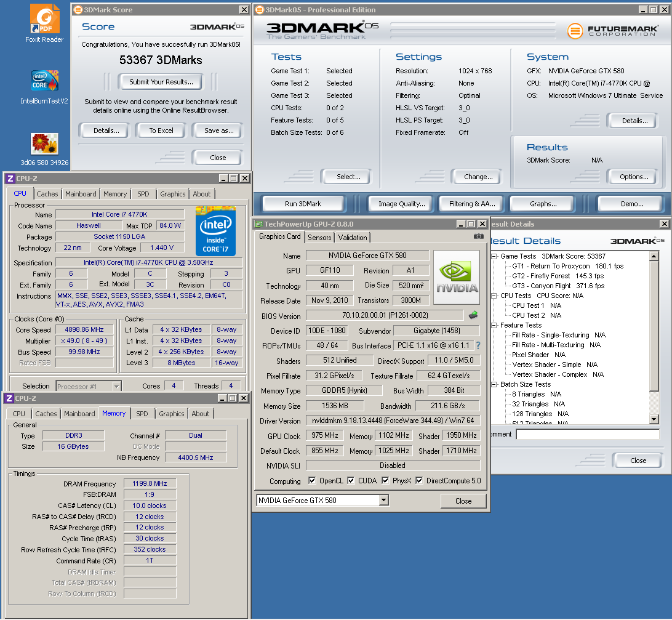672x620 pixels.
Task: Switch to Caches tab in CPU-Z CPU window
Action: (47, 194)
